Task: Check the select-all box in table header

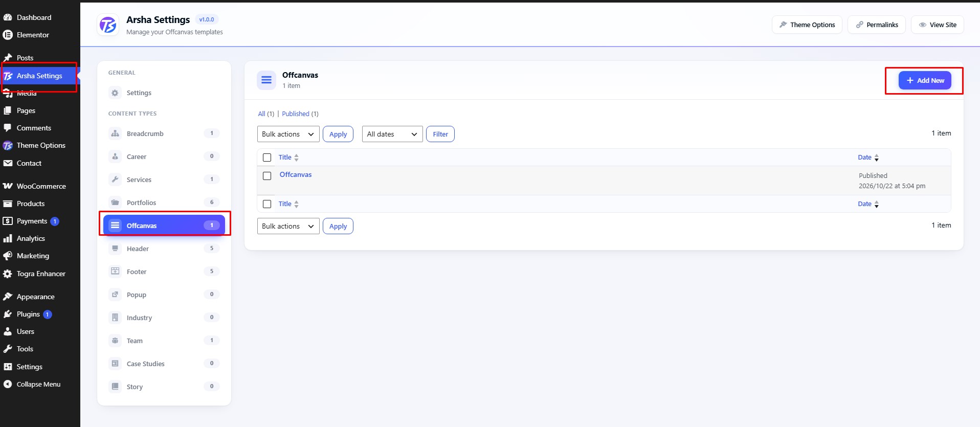Action: tap(267, 158)
